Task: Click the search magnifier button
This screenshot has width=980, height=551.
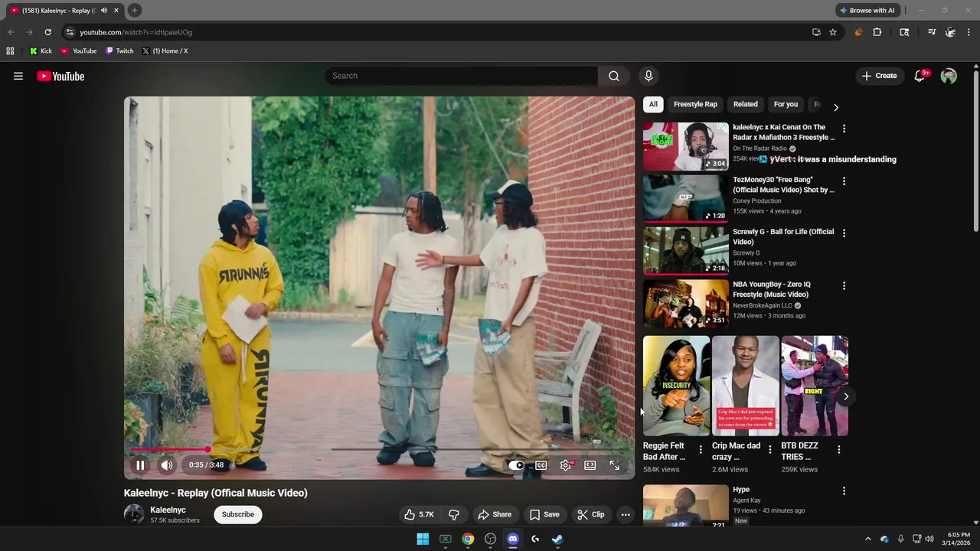Action: (613, 76)
